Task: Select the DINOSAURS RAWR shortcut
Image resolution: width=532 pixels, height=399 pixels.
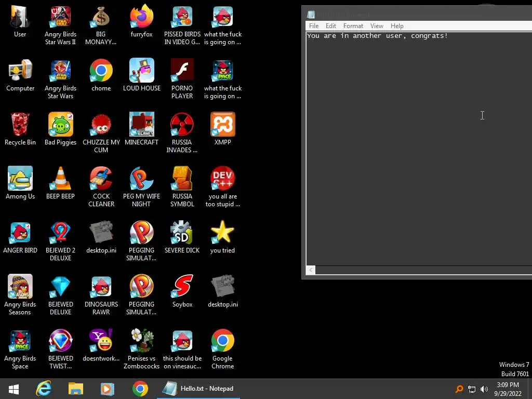Action: pos(101,295)
